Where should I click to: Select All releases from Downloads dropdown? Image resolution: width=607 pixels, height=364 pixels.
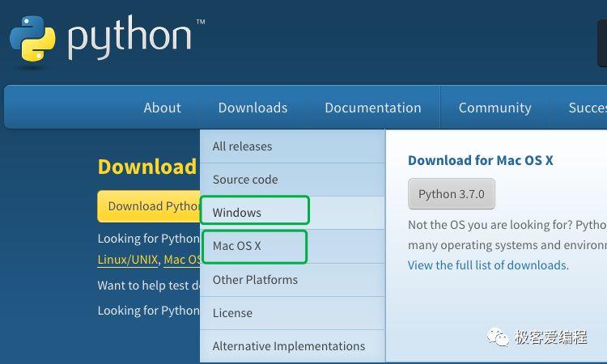(x=293, y=146)
